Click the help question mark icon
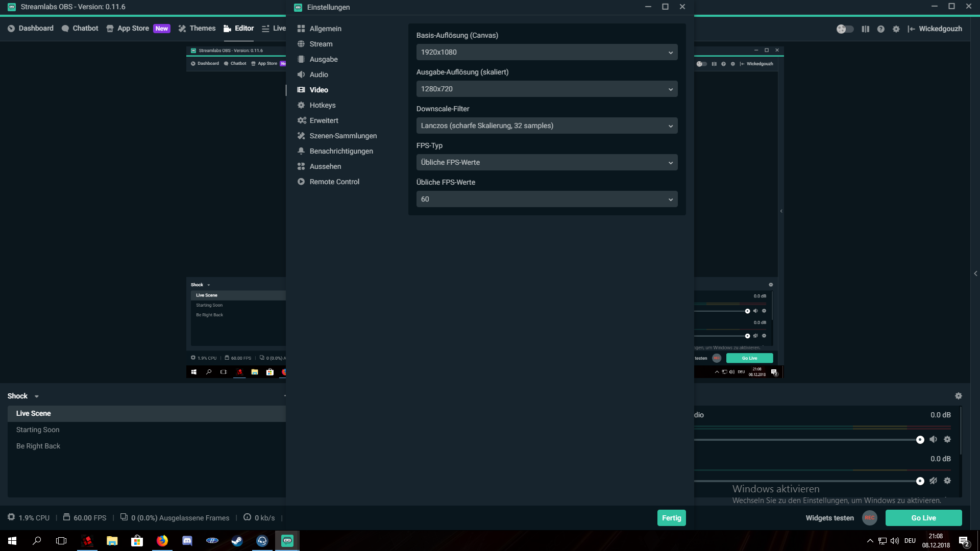The image size is (980, 551). pyautogui.click(x=880, y=29)
